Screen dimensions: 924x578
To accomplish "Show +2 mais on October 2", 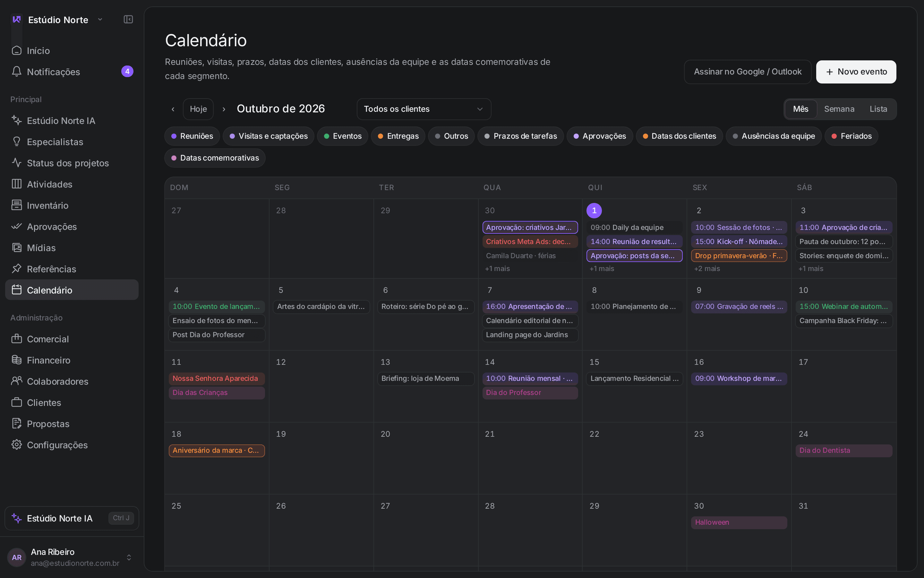I will click(x=707, y=269).
